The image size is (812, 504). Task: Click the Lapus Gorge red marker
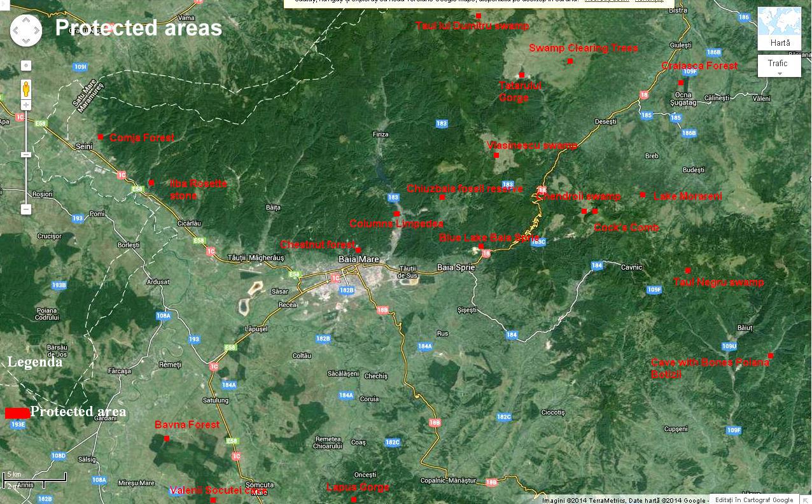click(354, 500)
